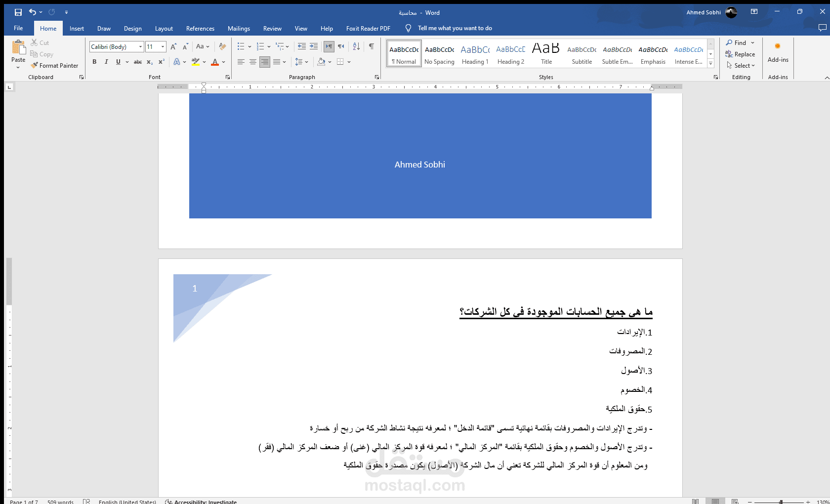Switch to Web Layout view

pos(735,501)
